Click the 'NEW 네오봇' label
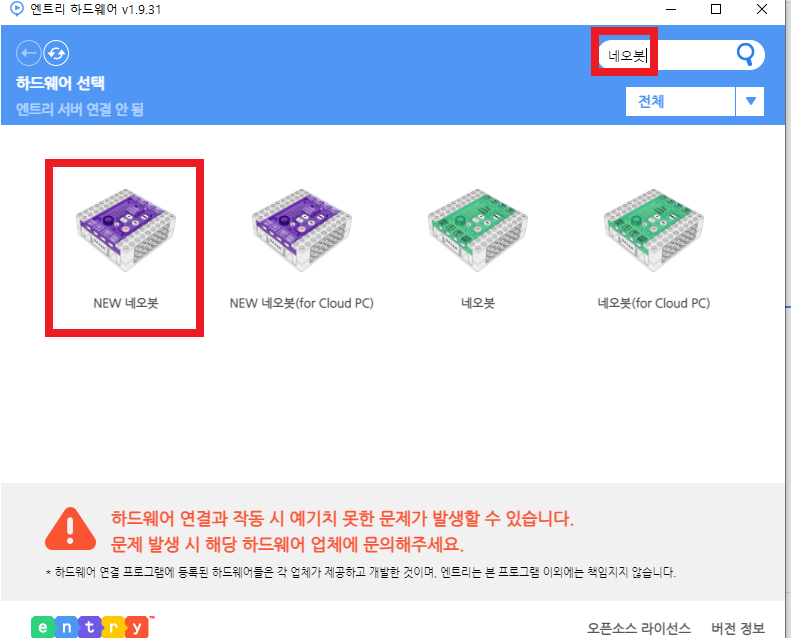The width and height of the screenshot is (794, 638). [126, 303]
